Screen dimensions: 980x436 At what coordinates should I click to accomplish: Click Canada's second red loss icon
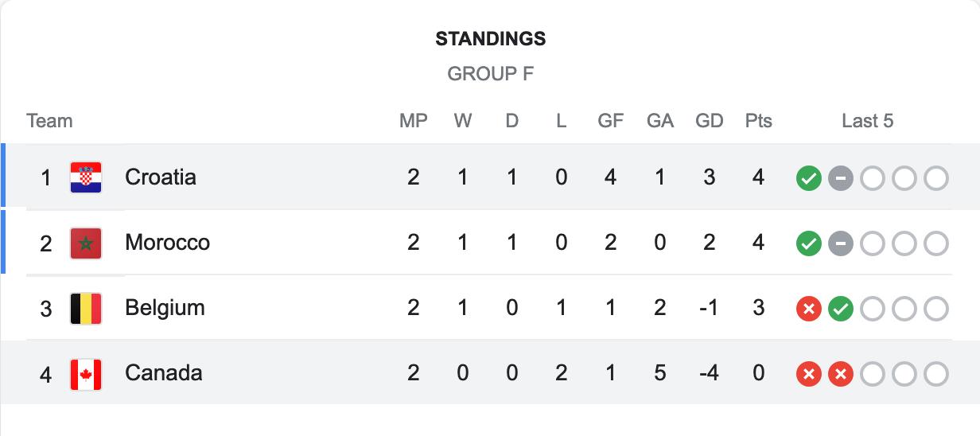click(841, 374)
